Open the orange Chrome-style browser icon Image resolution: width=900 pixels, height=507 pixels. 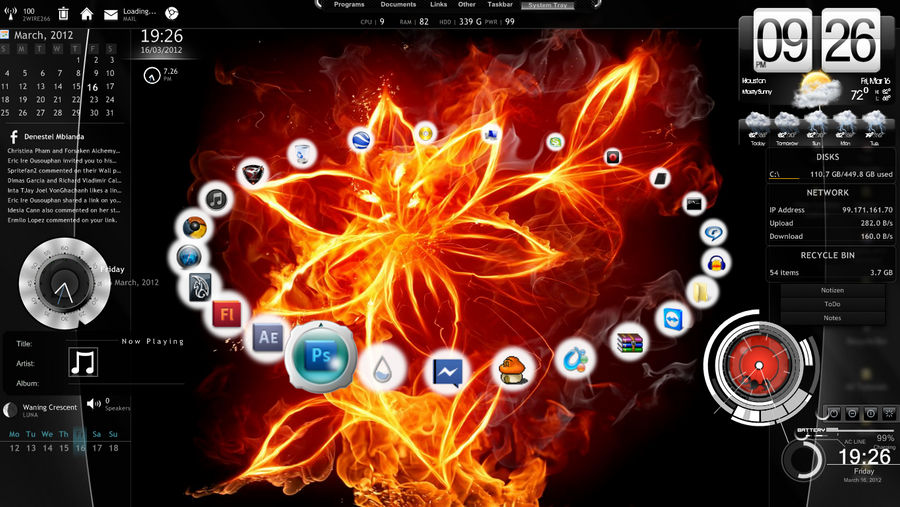[195, 227]
